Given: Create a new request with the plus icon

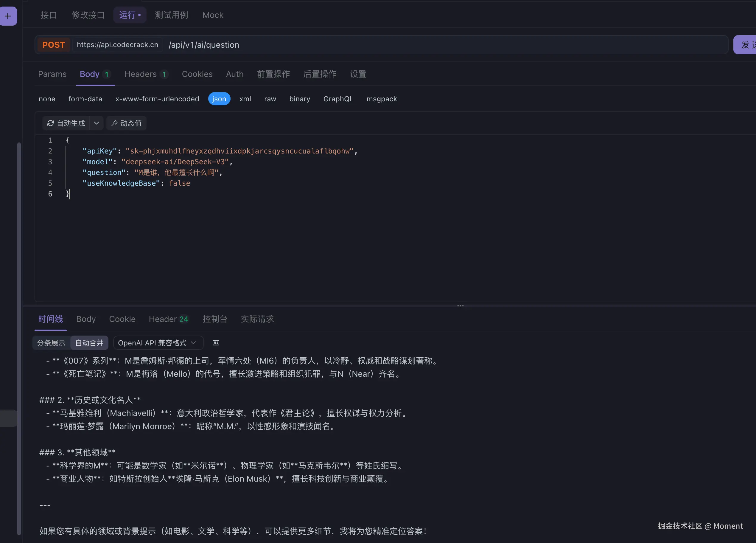Looking at the screenshot, I should point(8,16).
